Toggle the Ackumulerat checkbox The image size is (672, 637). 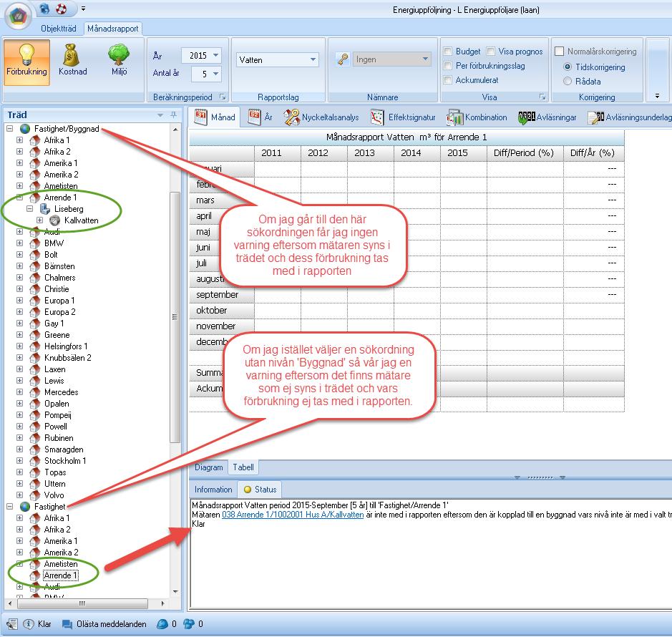coord(447,79)
